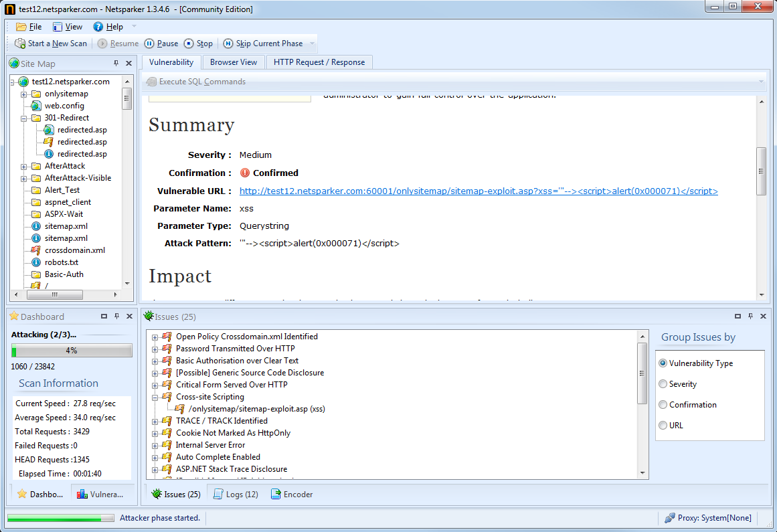Screen dimensions: 777x532
Task: Click the test12.netsparker.com root globe icon
Action: pyautogui.click(x=23, y=82)
